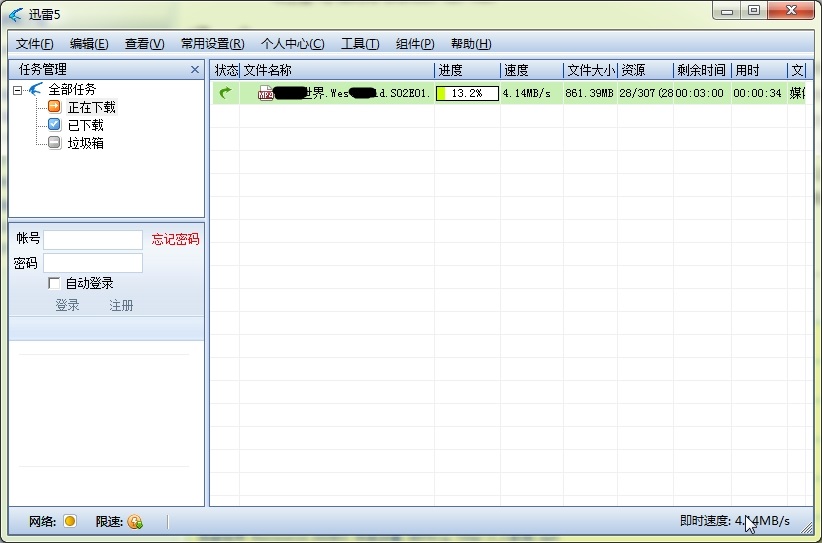Maximize the 迅雷5 window
Screen dimensions: 822x543
tap(754, 11)
